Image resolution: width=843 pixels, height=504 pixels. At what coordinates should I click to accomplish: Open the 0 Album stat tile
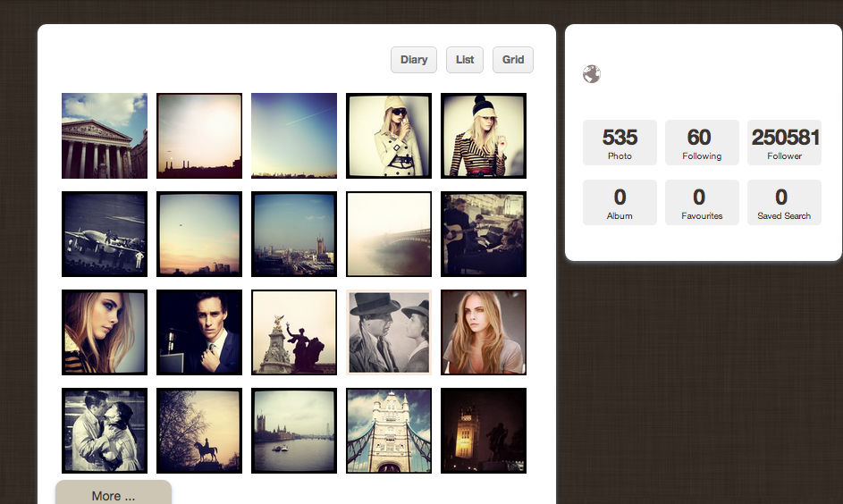pos(620,202)
